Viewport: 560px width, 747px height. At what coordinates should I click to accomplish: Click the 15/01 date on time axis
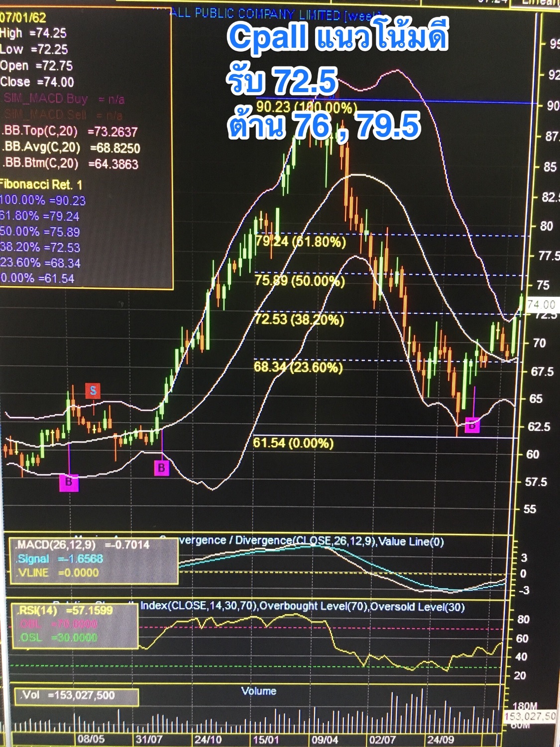coord(266,739)
